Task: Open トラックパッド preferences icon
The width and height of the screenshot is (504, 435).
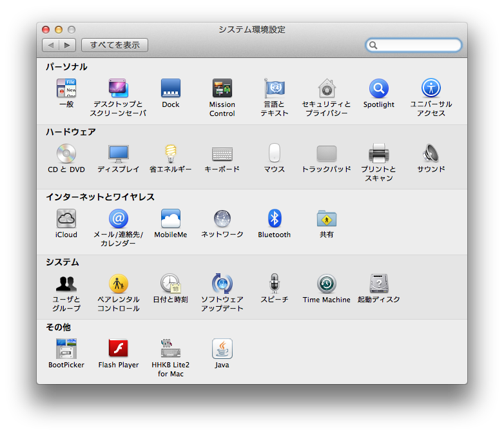Action: (x=327, y=153)
